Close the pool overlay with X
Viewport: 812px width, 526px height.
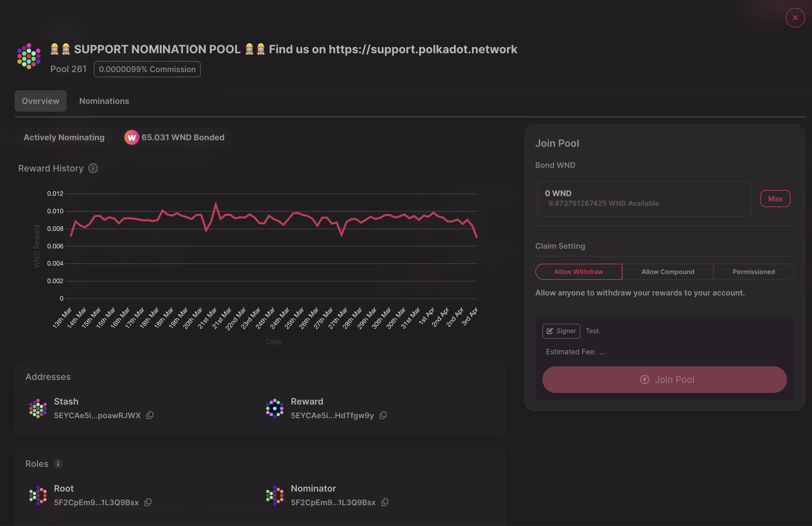coord(795,18)
